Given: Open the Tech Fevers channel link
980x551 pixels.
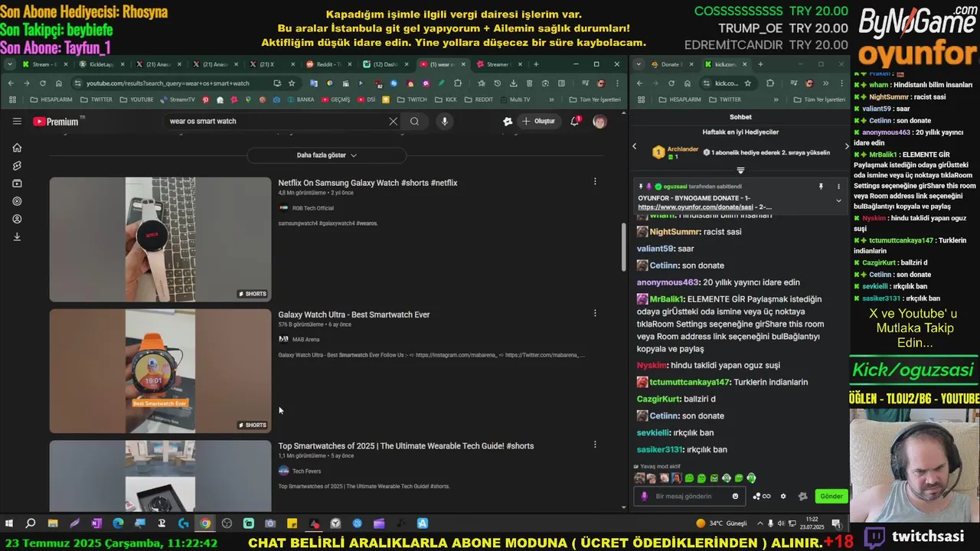Looking at the screenshot, I should tap(306, 471).
